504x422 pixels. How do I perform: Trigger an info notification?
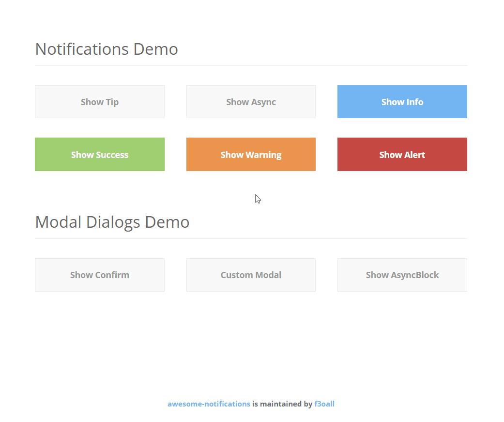coord(402,102)
